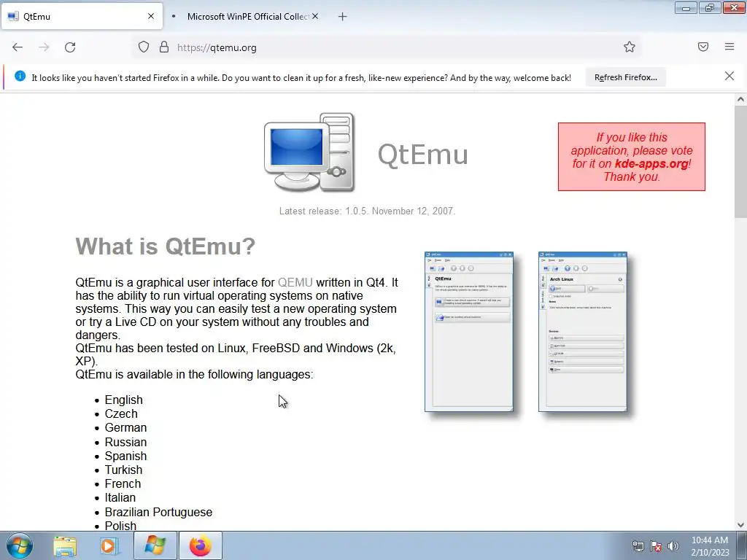Click 'Italian' in the language list
The height and width of the screenshot is (560, 747).
[x=120, y=497]
